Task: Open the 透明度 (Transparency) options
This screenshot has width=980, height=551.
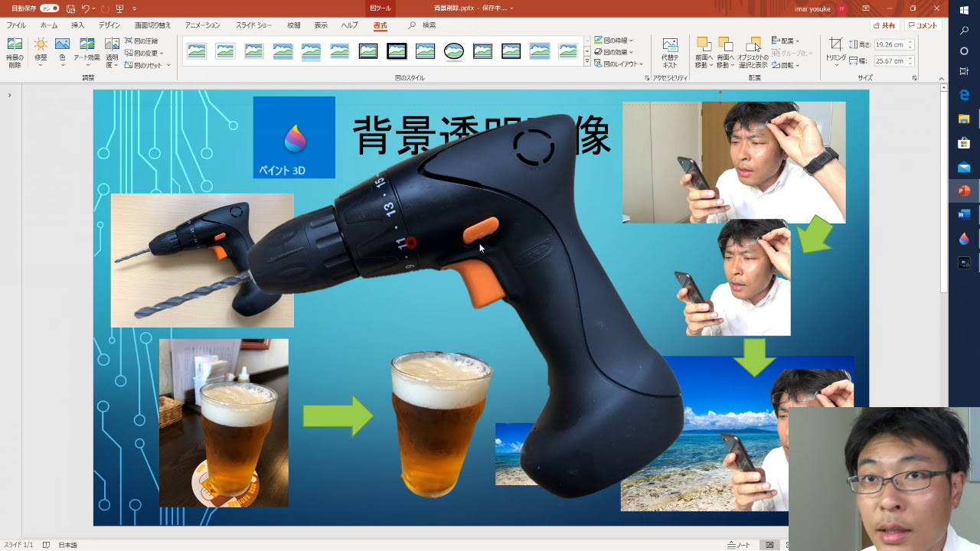Action: coord(112,54)
